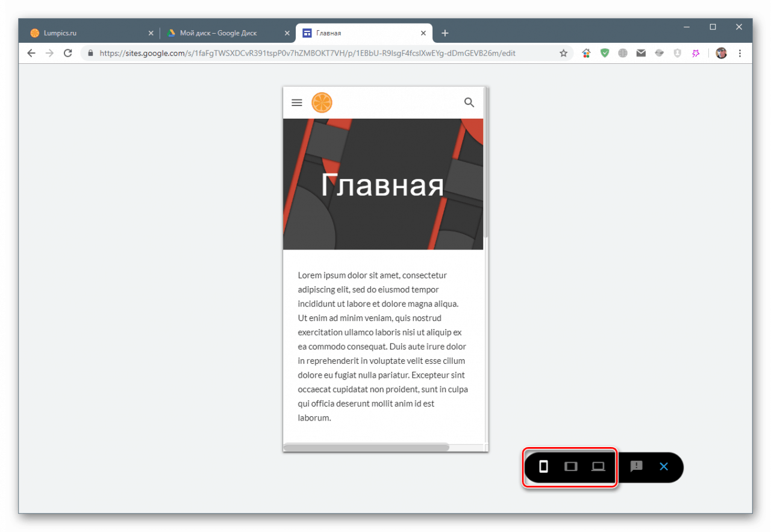
Task: View site information via the padlock
Action: [90, 53]
